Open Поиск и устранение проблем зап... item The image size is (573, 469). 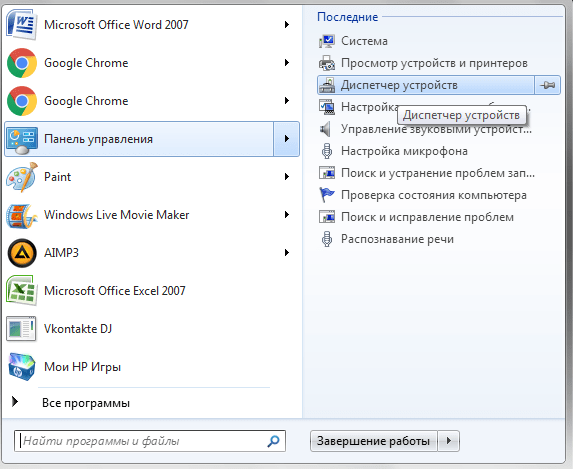tap(438, 173)
